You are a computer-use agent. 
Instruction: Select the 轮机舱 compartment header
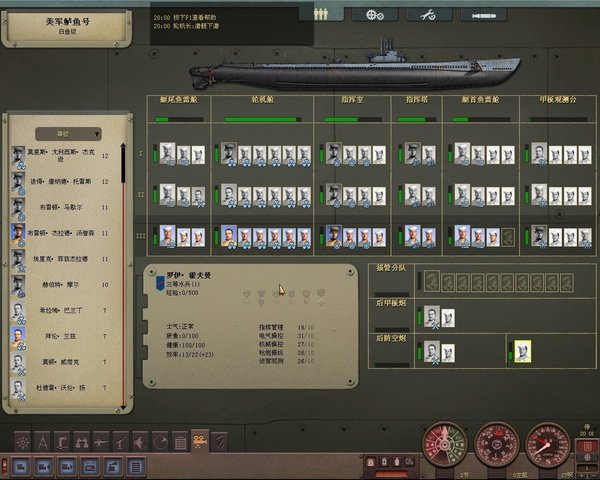pos(262,100)
